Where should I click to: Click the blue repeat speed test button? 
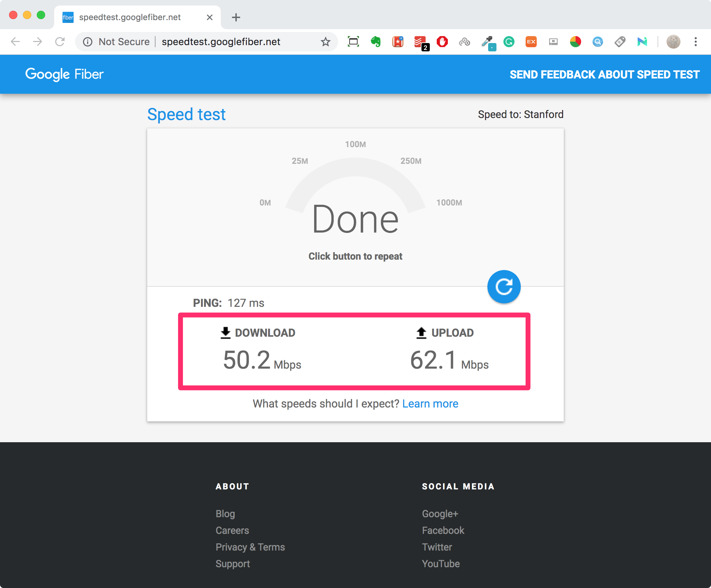tap(504, 287)
